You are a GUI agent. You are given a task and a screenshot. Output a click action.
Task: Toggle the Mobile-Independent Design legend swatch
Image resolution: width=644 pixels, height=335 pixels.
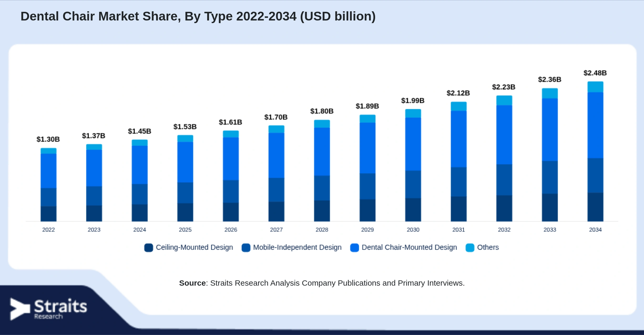point(246,248)
